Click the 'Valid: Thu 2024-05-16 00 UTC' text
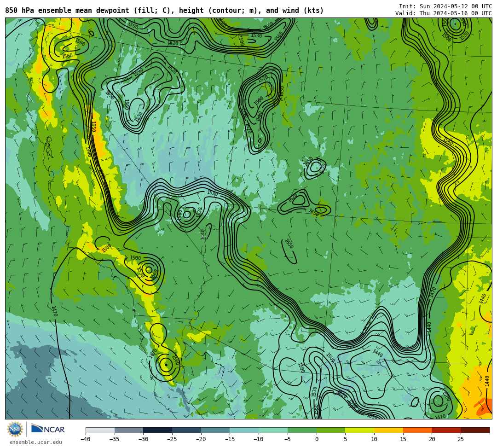The height and width of the screenshot is (448, 497). [x=444, y=13]
